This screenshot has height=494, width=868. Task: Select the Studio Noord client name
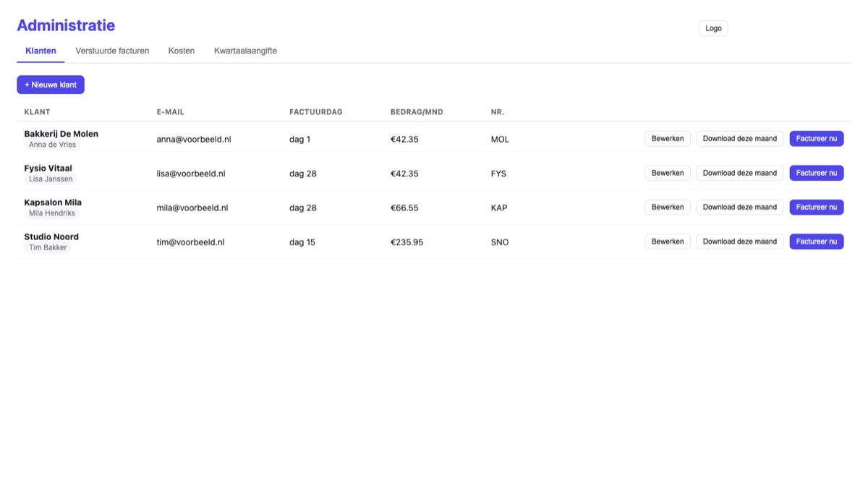coord(51,237)
